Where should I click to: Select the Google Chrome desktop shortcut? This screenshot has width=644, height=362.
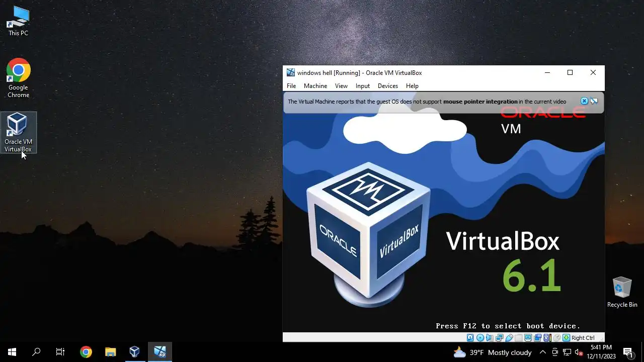tap(18, 78)
